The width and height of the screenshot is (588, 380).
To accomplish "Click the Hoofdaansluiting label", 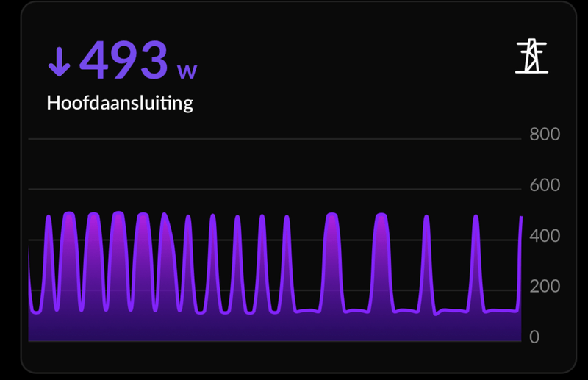I will [x=120, y=103].
